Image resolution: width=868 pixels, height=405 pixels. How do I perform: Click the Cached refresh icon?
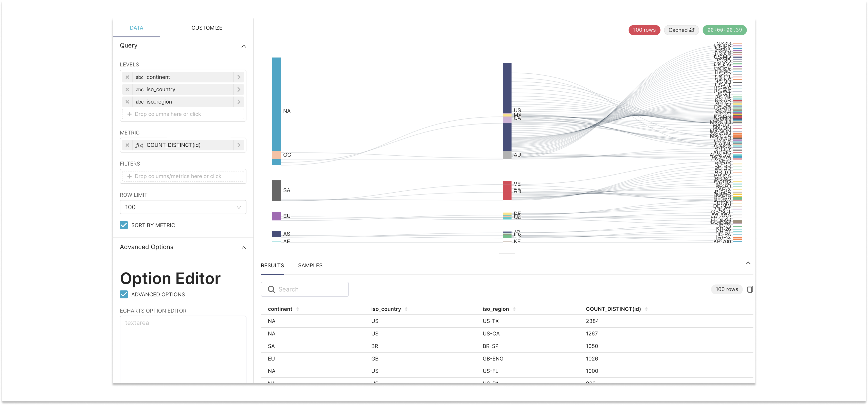[x=692, y=30]
